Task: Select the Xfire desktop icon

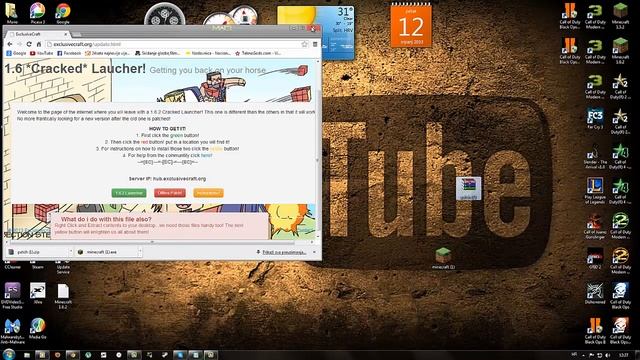Action: (38, 294)
